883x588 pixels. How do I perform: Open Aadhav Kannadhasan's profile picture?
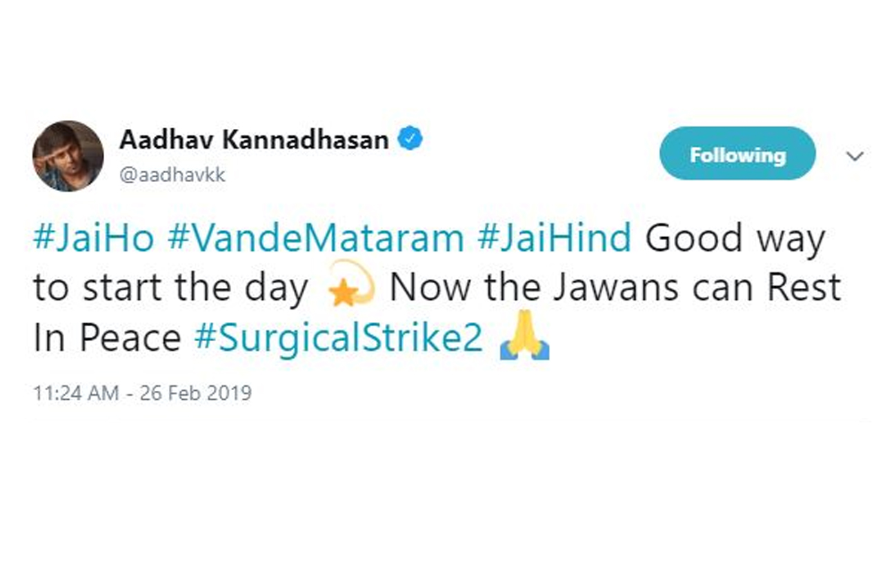(x=68, y=156)
